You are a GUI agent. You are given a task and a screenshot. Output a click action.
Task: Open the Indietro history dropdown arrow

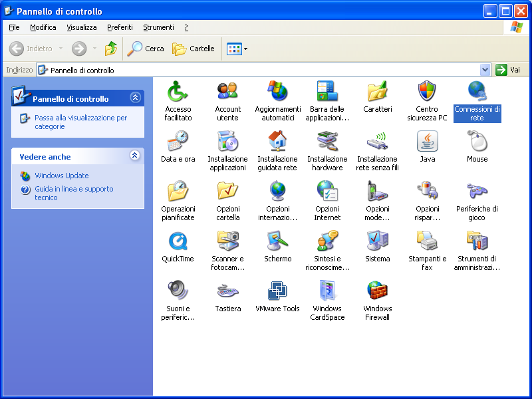pos(61,49)
